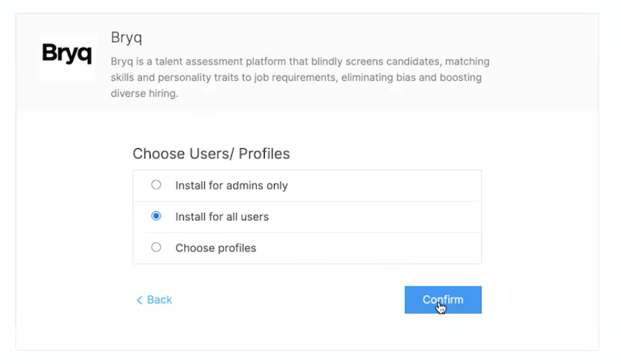Click empty space in the Choose profiles row
Image resolution: width=621 pixels, height=364 pixels.
[x=388, y=248]
